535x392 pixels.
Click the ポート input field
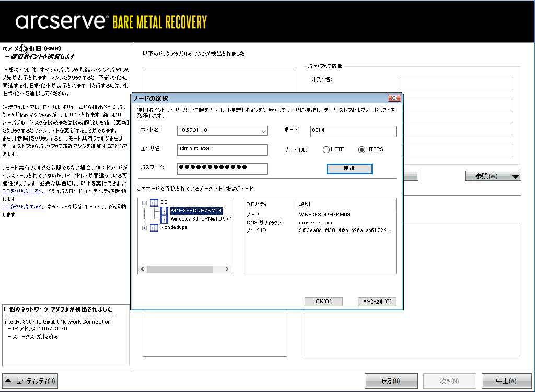point(353,132)
